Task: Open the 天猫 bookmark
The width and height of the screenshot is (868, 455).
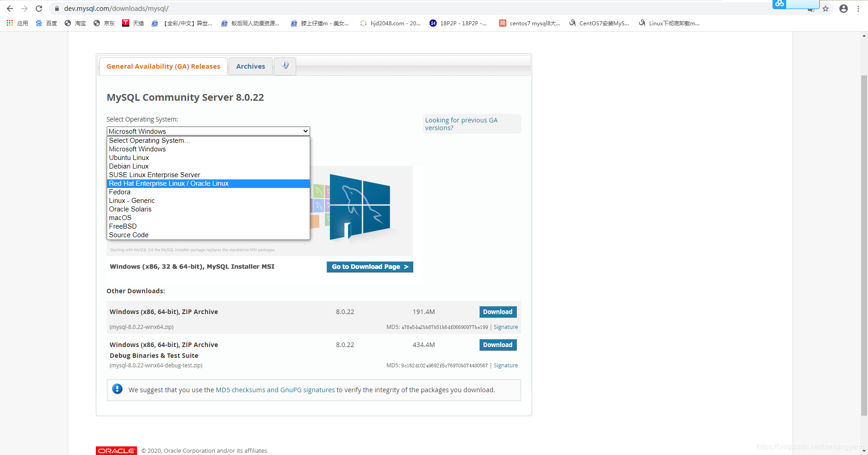Action: [x=133, y=23]
